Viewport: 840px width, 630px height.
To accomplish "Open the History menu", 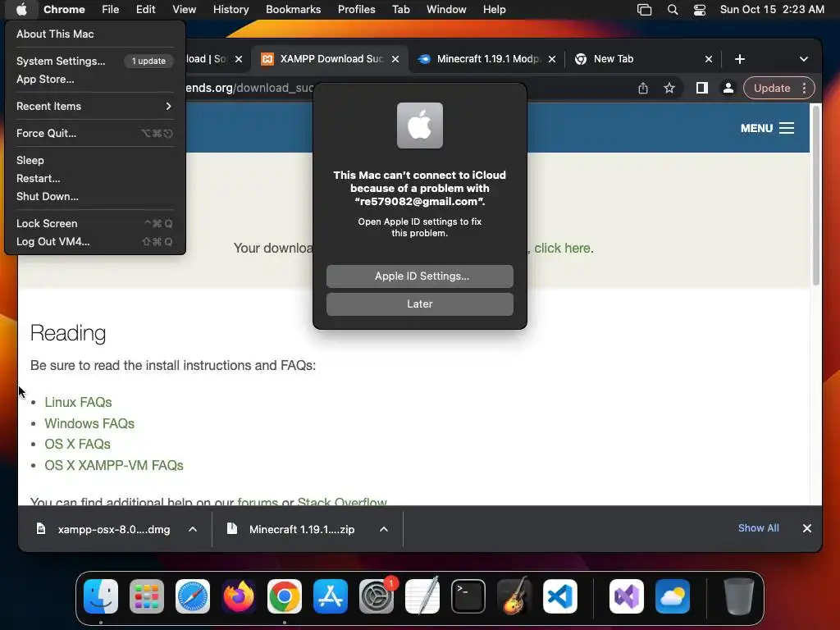I will pyautogui.click(x=231, y=10).
